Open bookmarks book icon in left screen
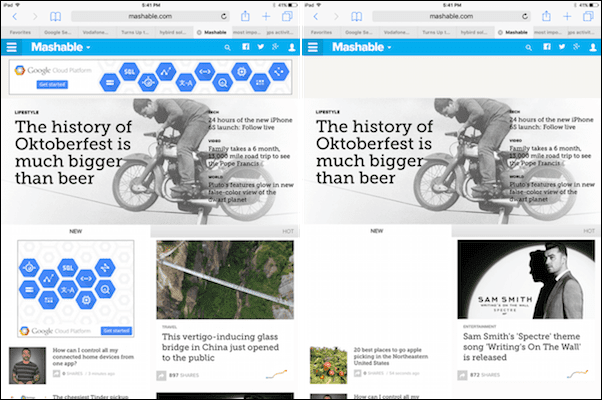The image size is (602, 400). point(55,17)
